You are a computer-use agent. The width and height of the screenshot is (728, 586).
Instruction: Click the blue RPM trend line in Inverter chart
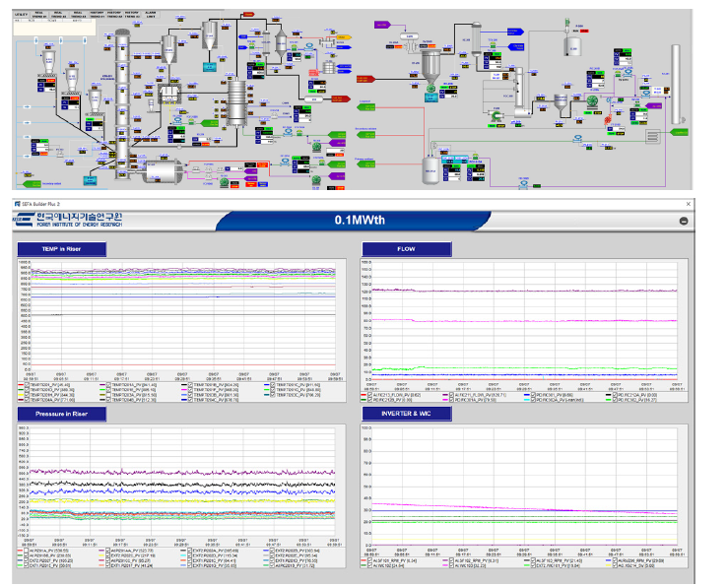coord(525,511)
